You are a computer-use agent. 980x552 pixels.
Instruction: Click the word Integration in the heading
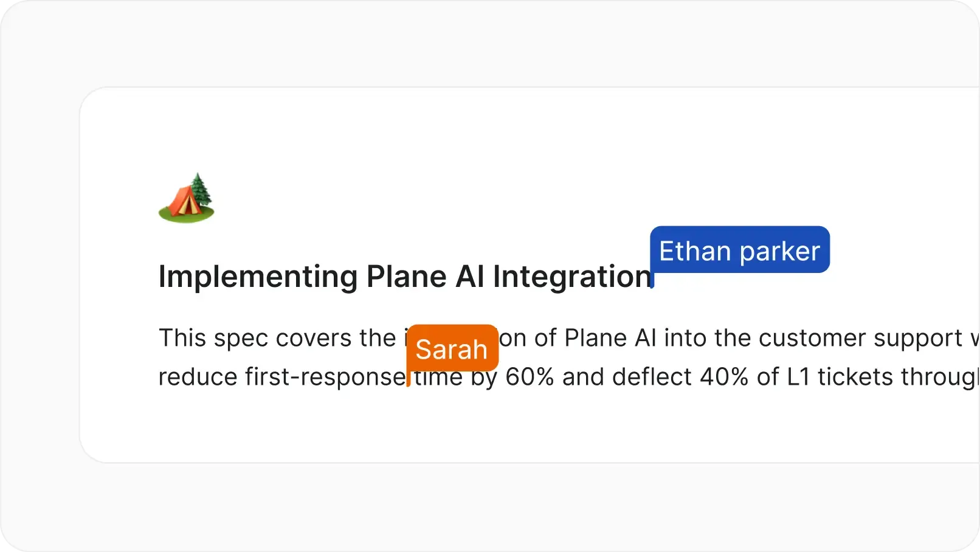coord(571,277)
